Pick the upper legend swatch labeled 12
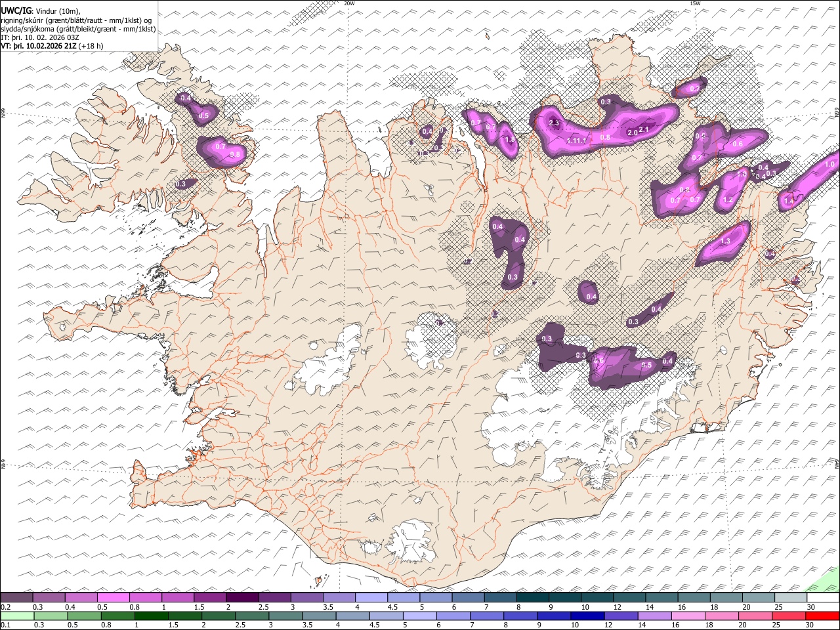840x630 pixels. pos(629,597)
